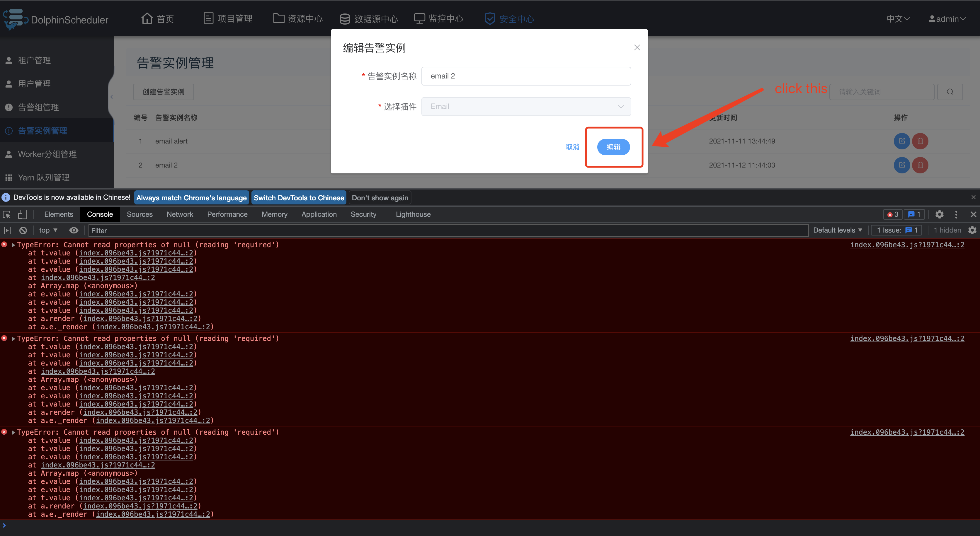The image size is (980, 536).
Task: Select the inspect element picker icon
Action: tap(7, 214)
